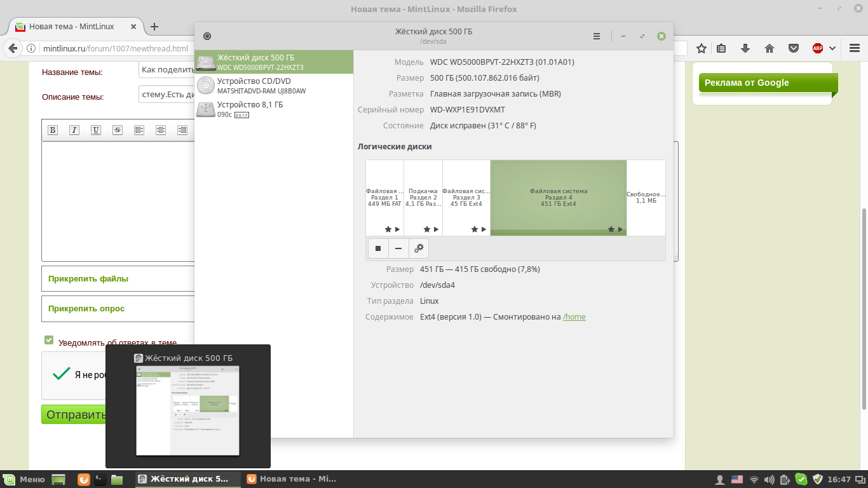
Task: Open Pocket icon in Firefox toolbar
Action: (x=794, y=48)
